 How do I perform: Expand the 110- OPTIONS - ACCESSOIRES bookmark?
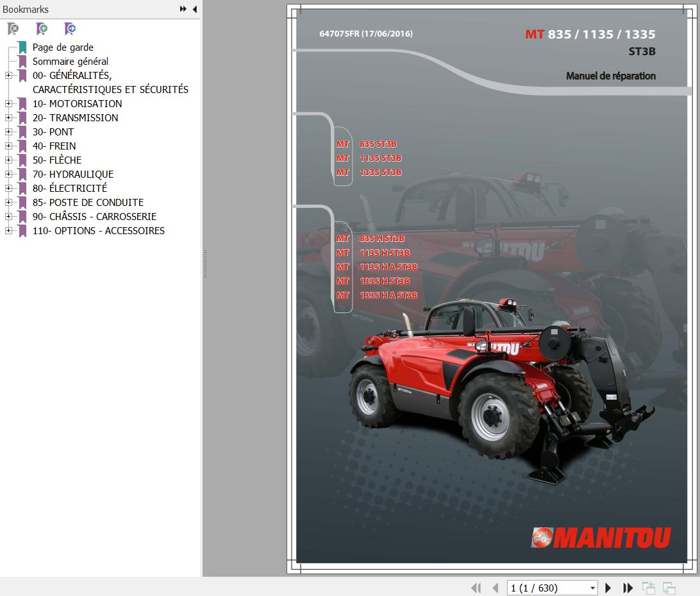8,230
